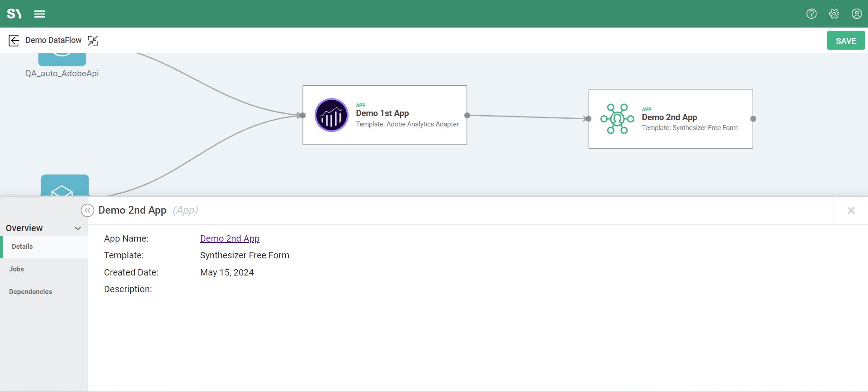Select the Details tab

pyautogui.click(x=22, y=247)
